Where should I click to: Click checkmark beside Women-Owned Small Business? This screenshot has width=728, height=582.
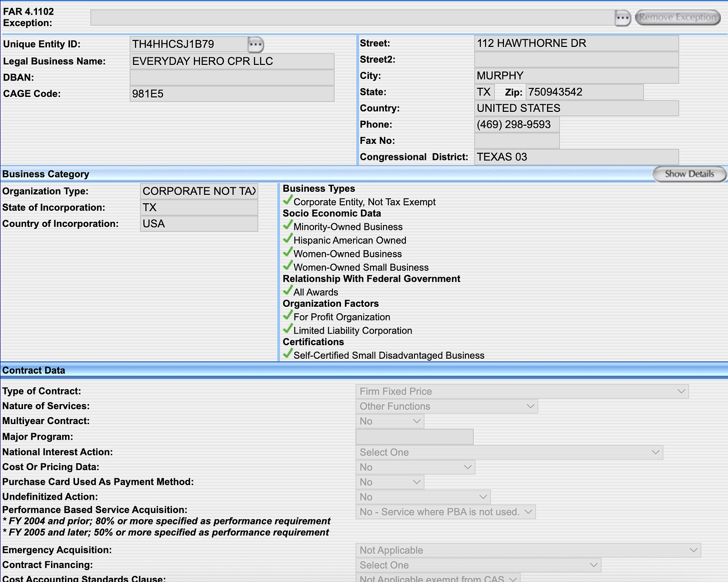[287, 266]
